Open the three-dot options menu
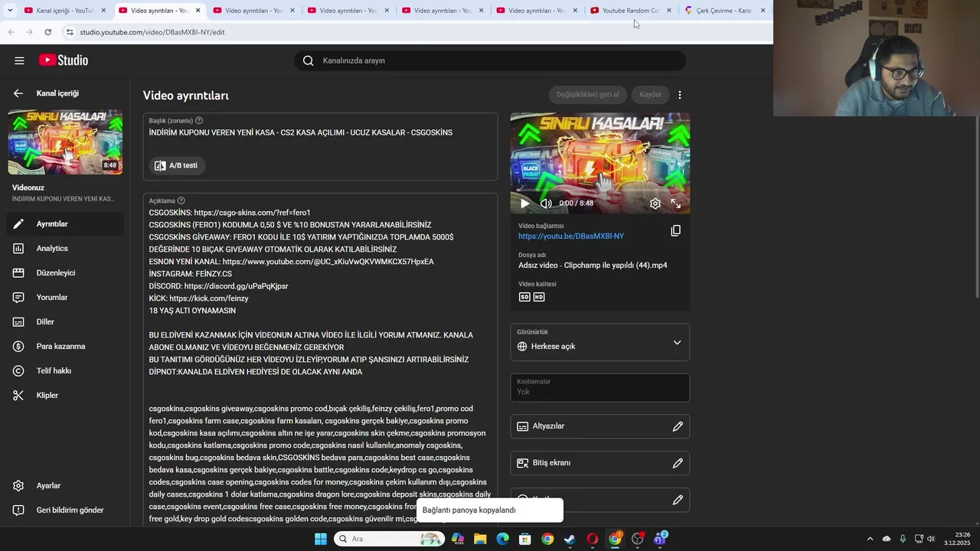 point(680,95)
